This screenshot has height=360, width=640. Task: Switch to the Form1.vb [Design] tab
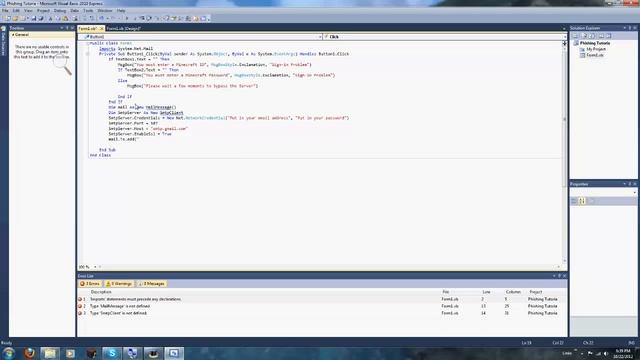[124, 29]
